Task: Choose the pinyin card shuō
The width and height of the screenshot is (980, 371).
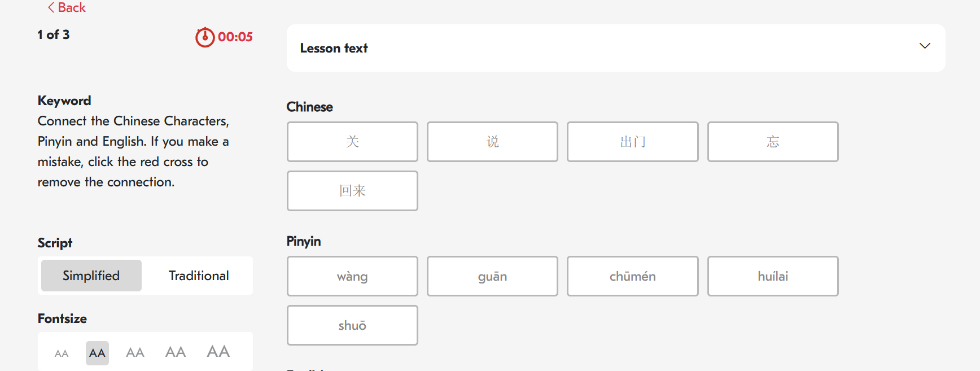Action: coord(352,325)
